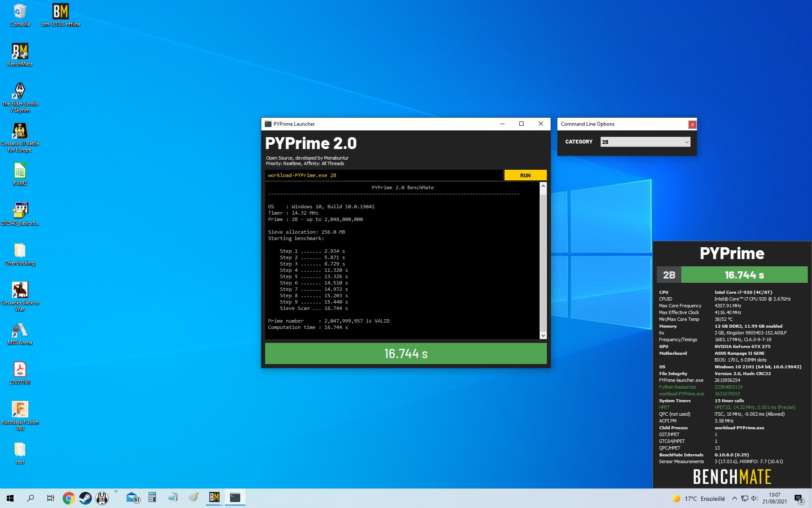
Task: Show hidden system tray icons
Action: [734, 498]
